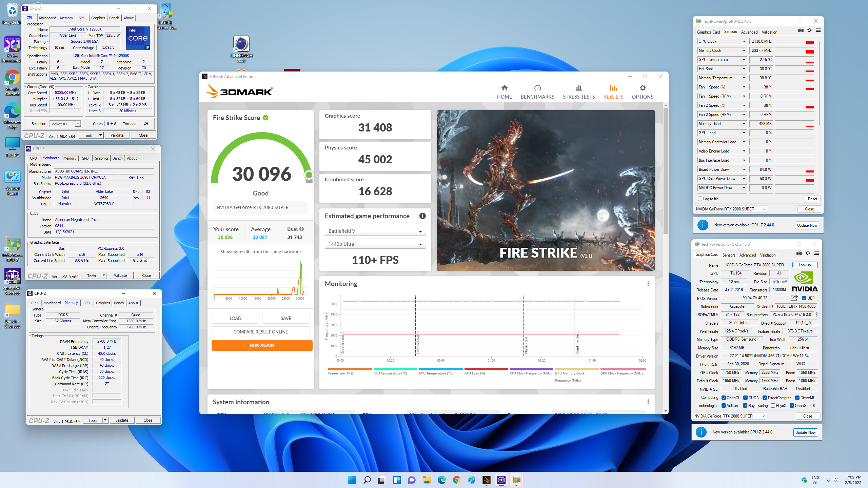Toggle the Vulkan checkbox
The image size is (868, 488).
pos(724,406)
